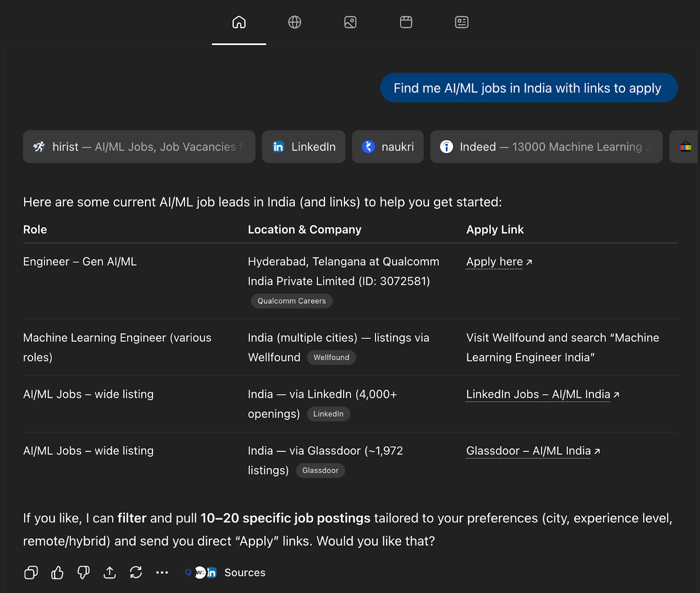The image size is (700, 593).
Task: Open the news feed tab icon
Action: click(462, 22)
